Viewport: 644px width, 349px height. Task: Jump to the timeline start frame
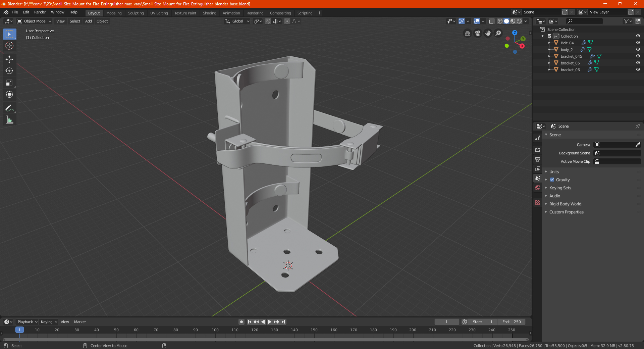250,322
